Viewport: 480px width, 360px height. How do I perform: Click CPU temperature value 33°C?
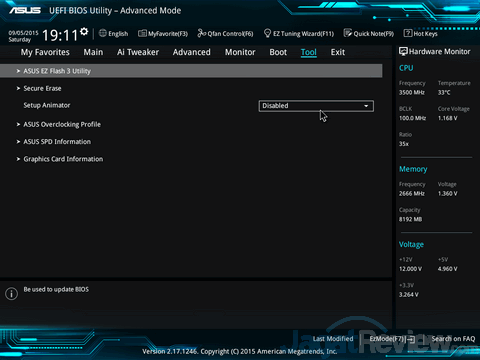click(444, 93)
